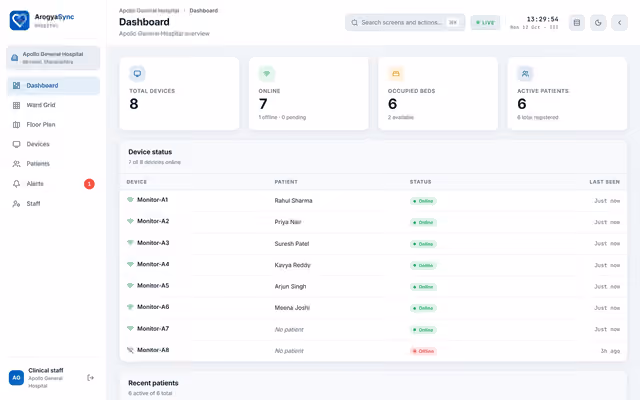Click the Offline status badge for Monitor-A8
Image resolution: width=640 pixels, height=400 pixels.
tap(424, 351)
